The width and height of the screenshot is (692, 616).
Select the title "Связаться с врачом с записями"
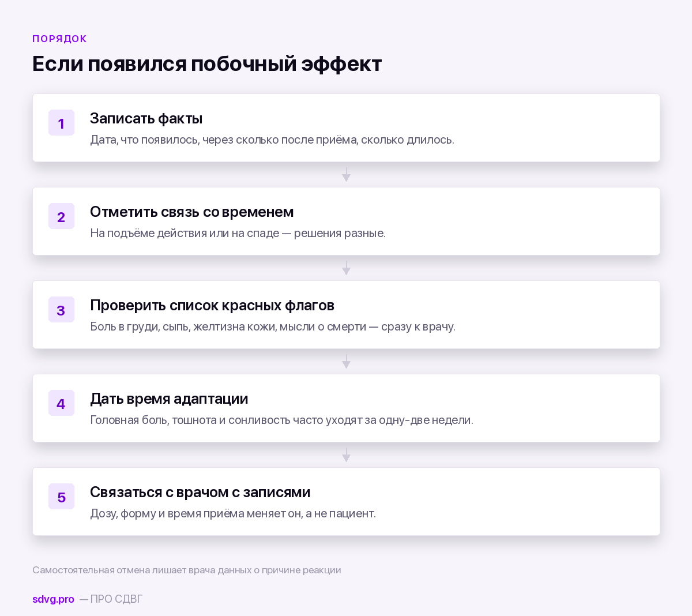click(x=200, y=492)
